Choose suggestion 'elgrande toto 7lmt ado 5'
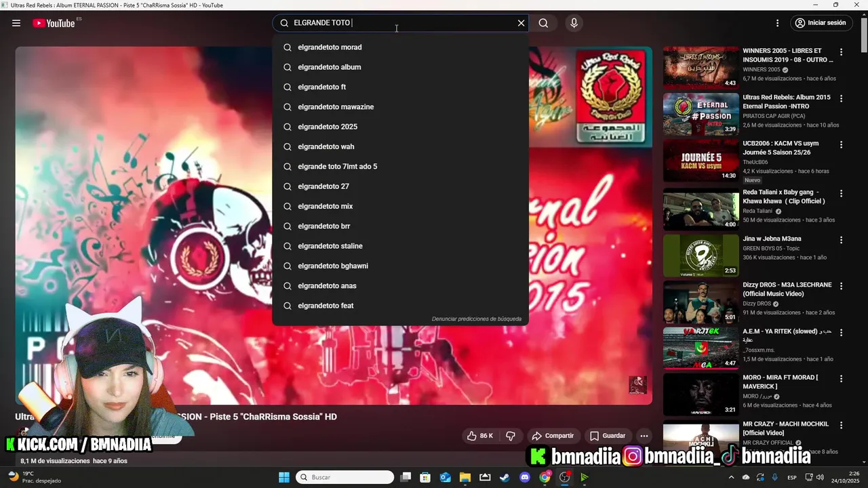Image resolution: width=868 pixels, height=488 pixels. [400, 167]
